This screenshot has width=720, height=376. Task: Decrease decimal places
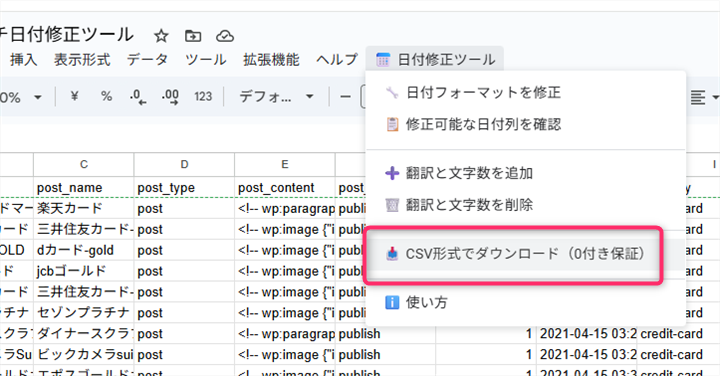pyautogui.click(x=138, y=96)
